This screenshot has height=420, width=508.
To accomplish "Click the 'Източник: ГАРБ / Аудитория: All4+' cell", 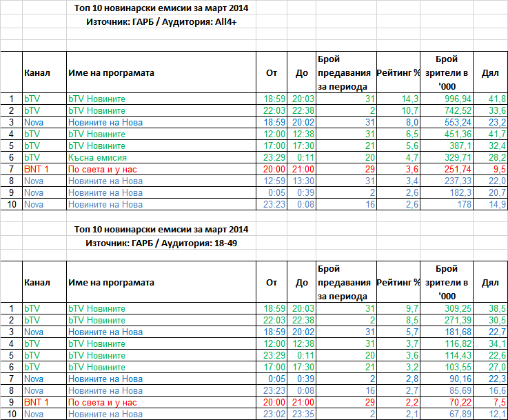I will [x=161, y=22].
